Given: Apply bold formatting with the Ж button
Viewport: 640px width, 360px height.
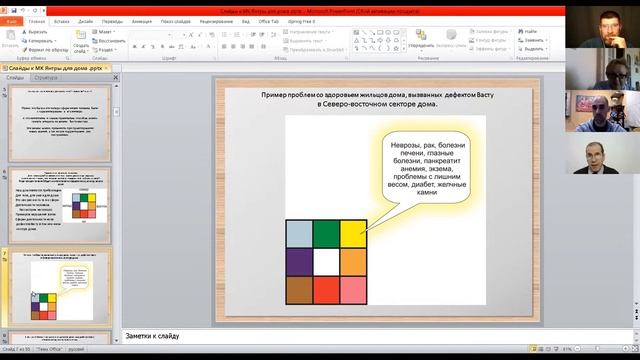Looking at the screenshot, I should [x=135, y=47].
